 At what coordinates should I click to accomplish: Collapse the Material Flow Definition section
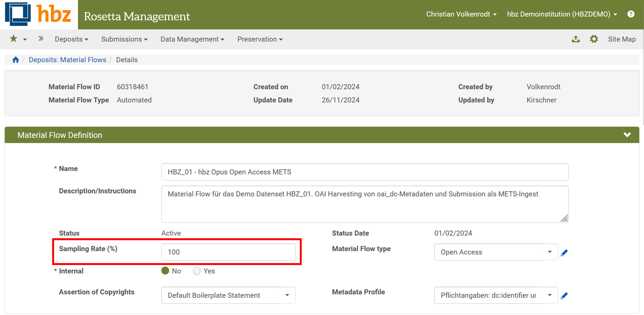point(627,135)
